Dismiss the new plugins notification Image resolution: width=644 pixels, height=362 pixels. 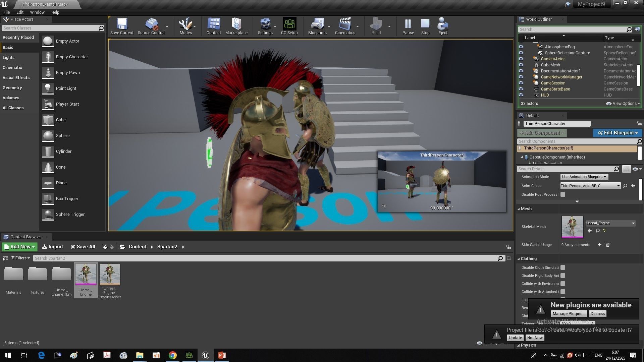coord(597,314)
